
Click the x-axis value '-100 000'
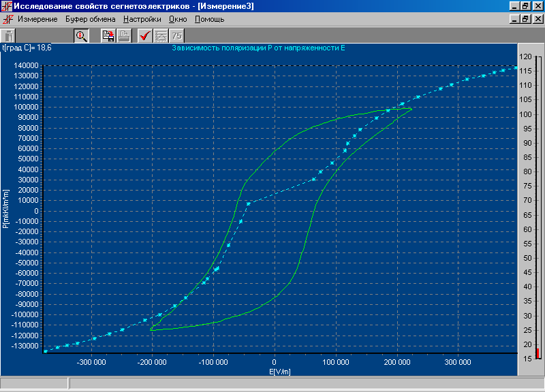213,362
